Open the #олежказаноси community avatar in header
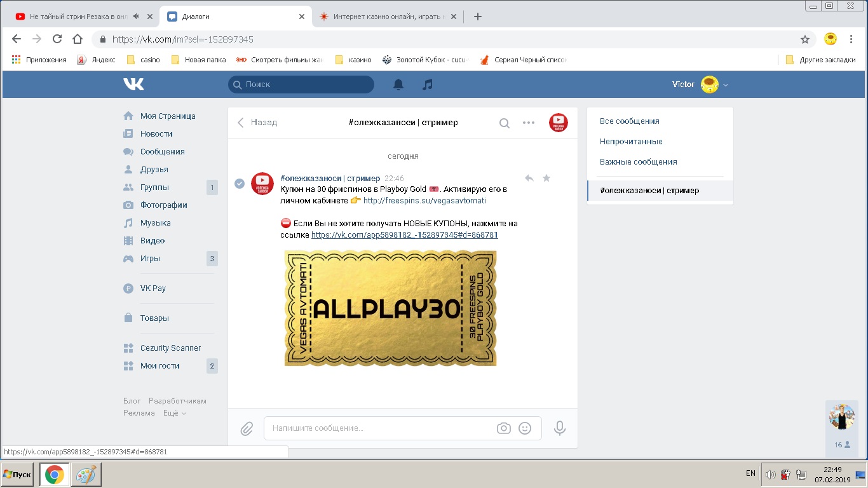 point(559,123)
